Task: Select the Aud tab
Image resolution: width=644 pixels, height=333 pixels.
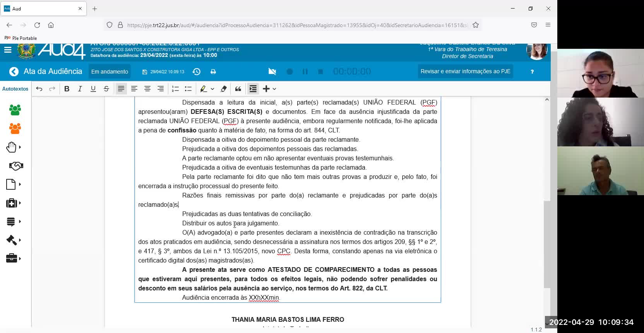Action: pos(43,9)
